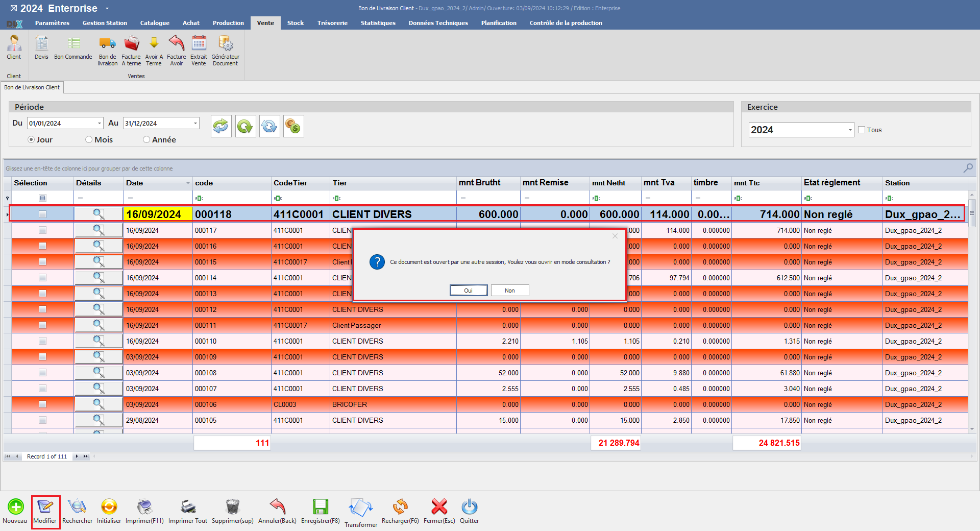Toggle the Tous checkbox

(x=862, y=130)
